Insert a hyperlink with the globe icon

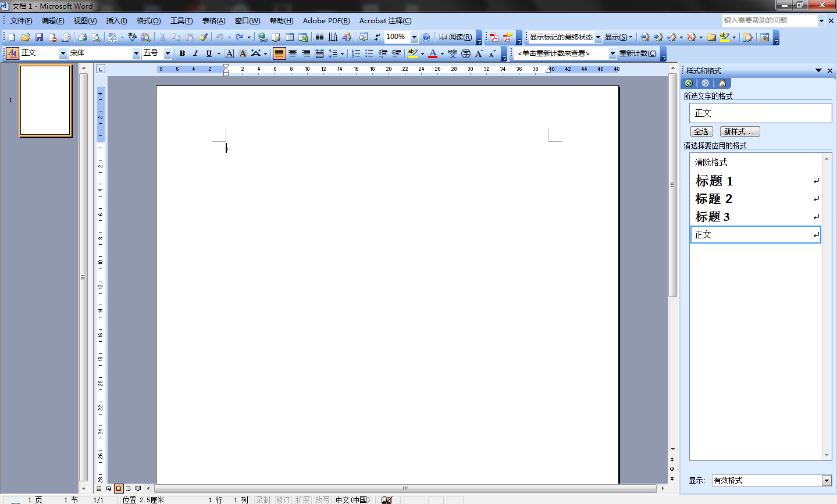pos(263,37)
